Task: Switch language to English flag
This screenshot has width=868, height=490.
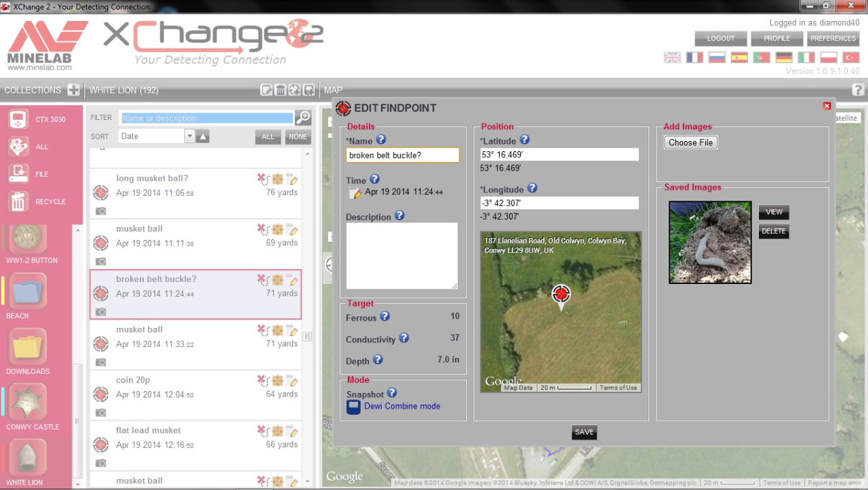Action: (672, 58)
